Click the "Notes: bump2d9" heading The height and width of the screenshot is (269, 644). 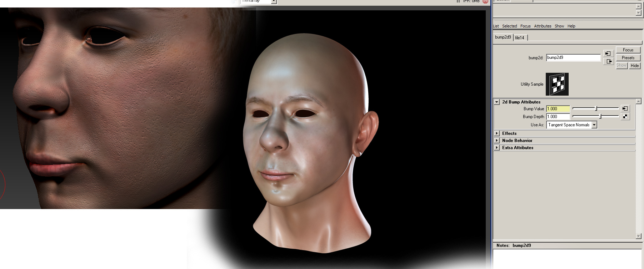[x=514, y=245]
